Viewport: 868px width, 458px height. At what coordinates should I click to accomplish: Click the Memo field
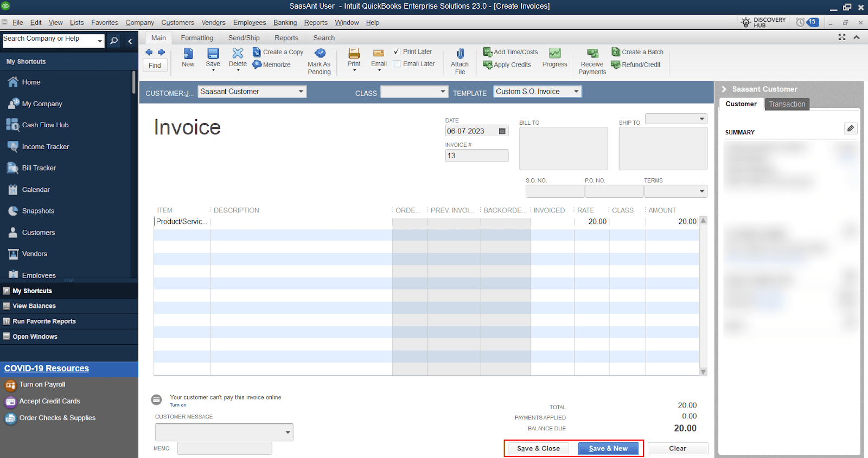click(x=225, y=448)
